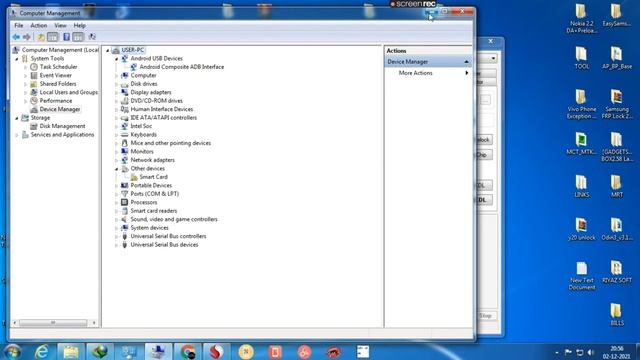Image resolution: width=640 pixels, height=360 pixels.
Task: Open Internet Explorer from the taskbar
Action: 42,352
